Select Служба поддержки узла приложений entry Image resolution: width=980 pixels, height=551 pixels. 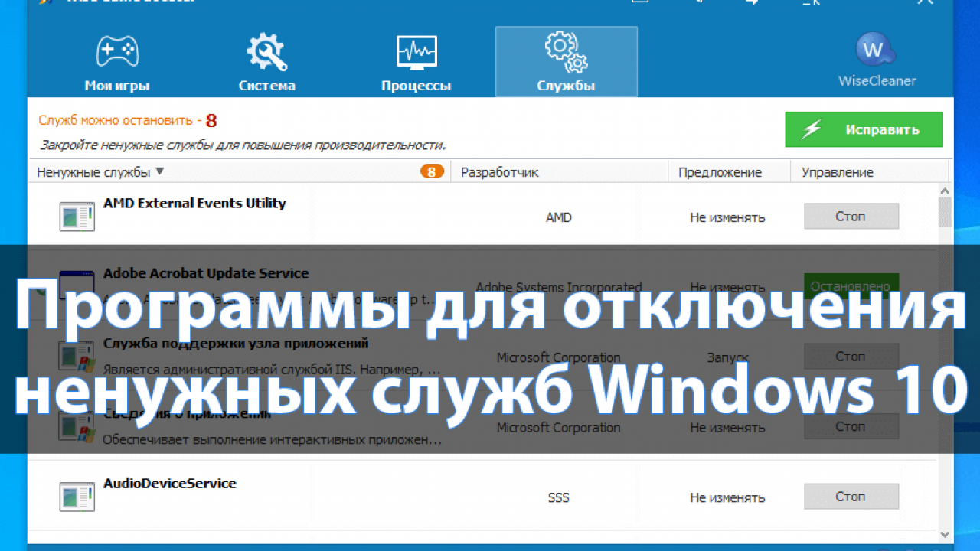pos(236,344)
